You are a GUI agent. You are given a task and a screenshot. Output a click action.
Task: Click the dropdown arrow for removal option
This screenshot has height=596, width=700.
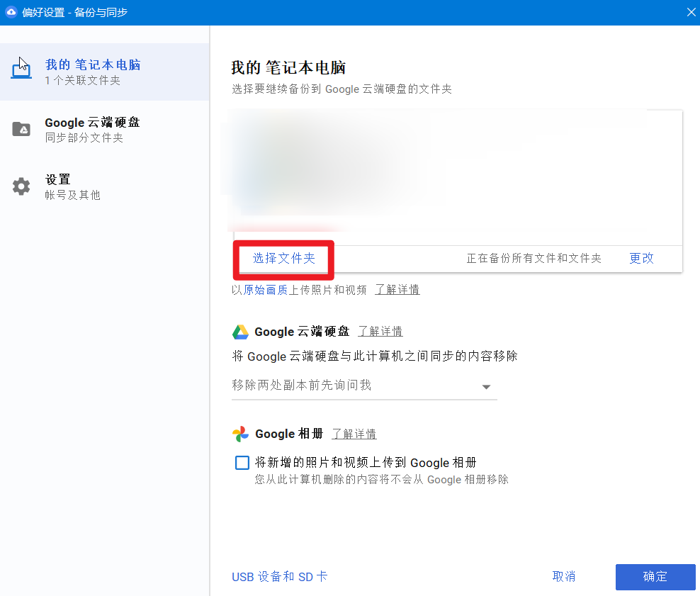pyautogui.click(x=487, y=387)
